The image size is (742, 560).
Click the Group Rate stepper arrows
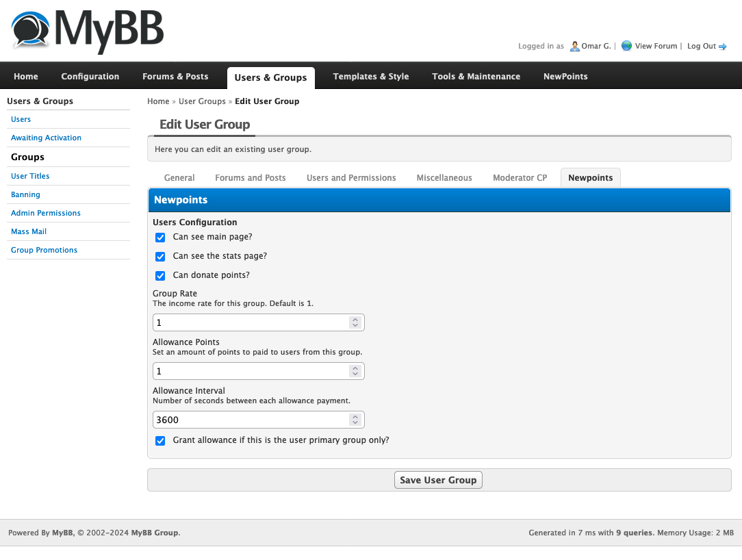pos(355,322)
